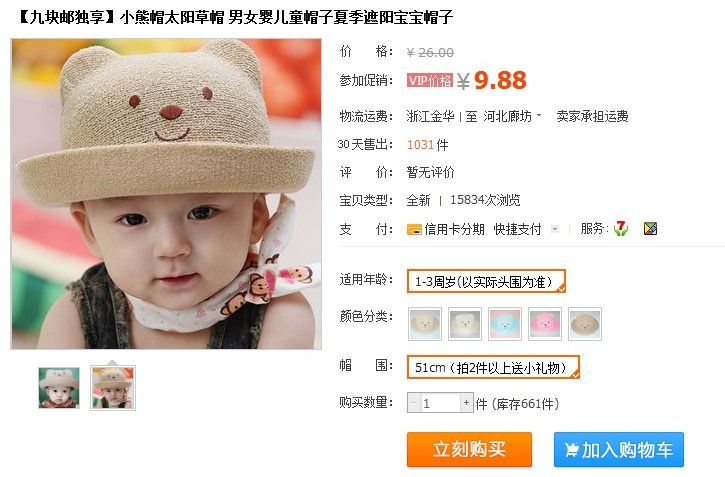This screenshot has width=725, height=477.
Task: Pick the brown hat color option
Action: 585,324
